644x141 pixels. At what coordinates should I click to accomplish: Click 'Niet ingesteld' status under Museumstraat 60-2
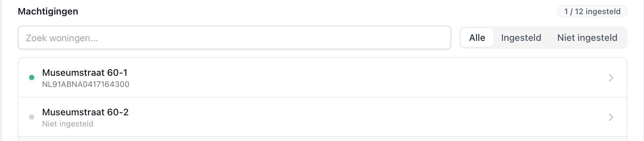click(68, 124)
